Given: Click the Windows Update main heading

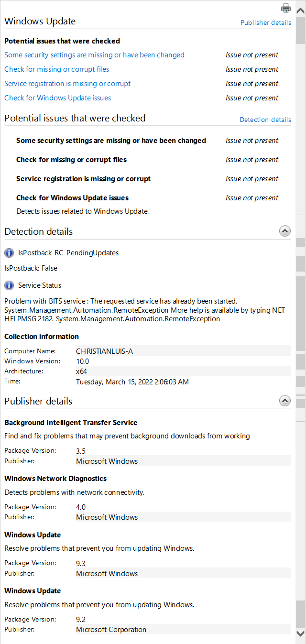Looking at the screenshot, I should coord(40,22).
